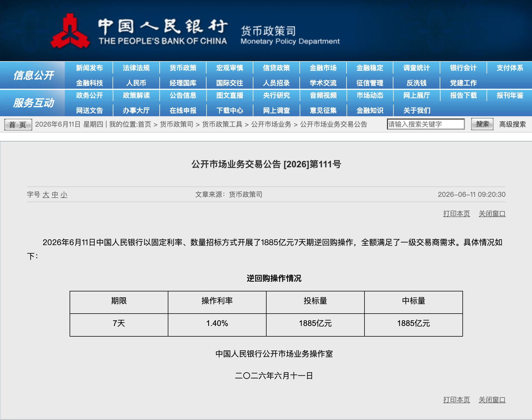Set font size to 中
Image resolution: width=532 pixels, height=420 pixels.
55,195
